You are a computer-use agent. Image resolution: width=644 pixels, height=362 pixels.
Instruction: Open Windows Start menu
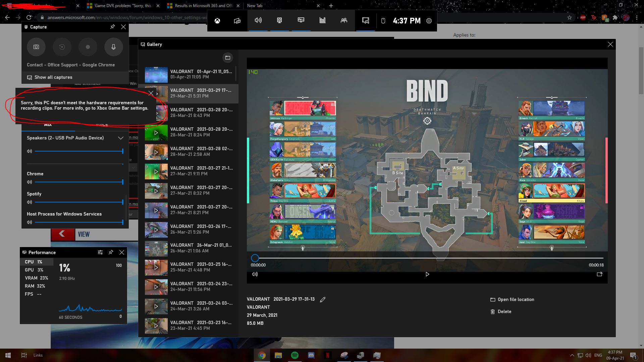tap(8, 355)
